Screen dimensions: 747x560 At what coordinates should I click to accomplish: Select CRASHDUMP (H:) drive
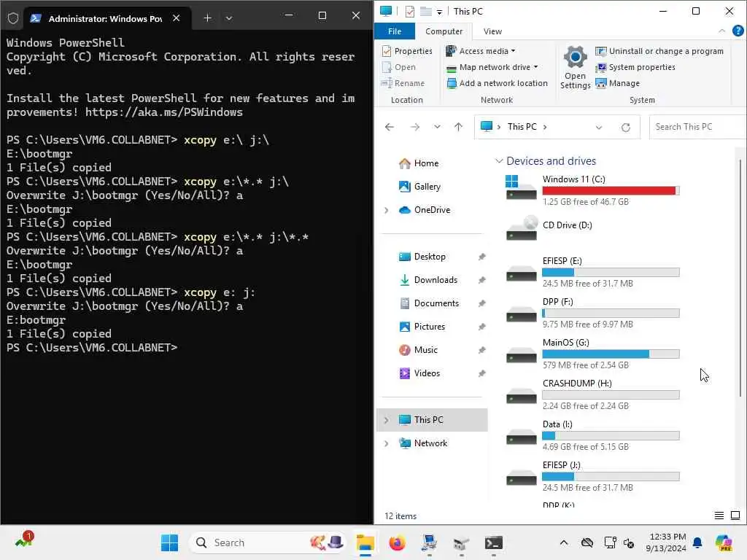point(592,394)
